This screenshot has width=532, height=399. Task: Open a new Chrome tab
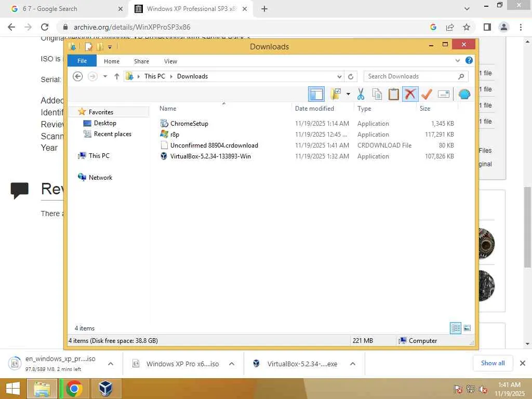point(264,9)
